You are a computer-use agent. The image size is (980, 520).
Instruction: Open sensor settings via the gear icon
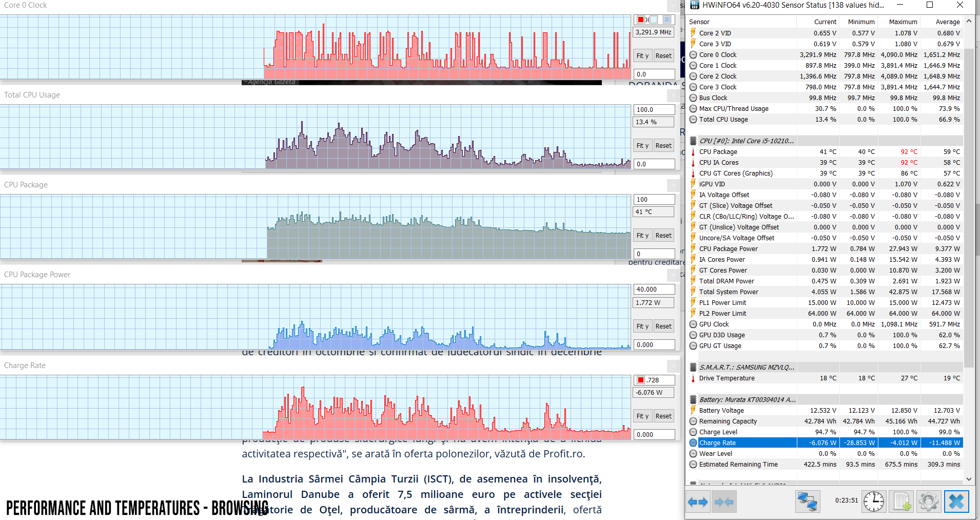point(929,502)
